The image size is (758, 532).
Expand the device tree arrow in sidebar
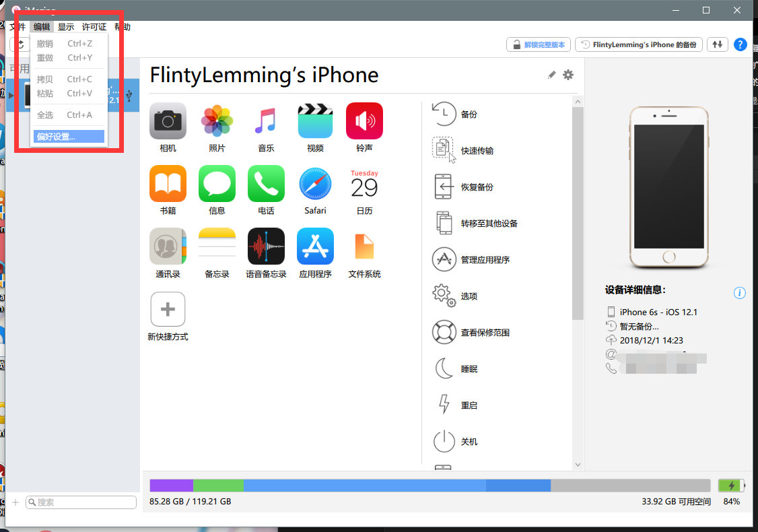[x=11, y=95]
